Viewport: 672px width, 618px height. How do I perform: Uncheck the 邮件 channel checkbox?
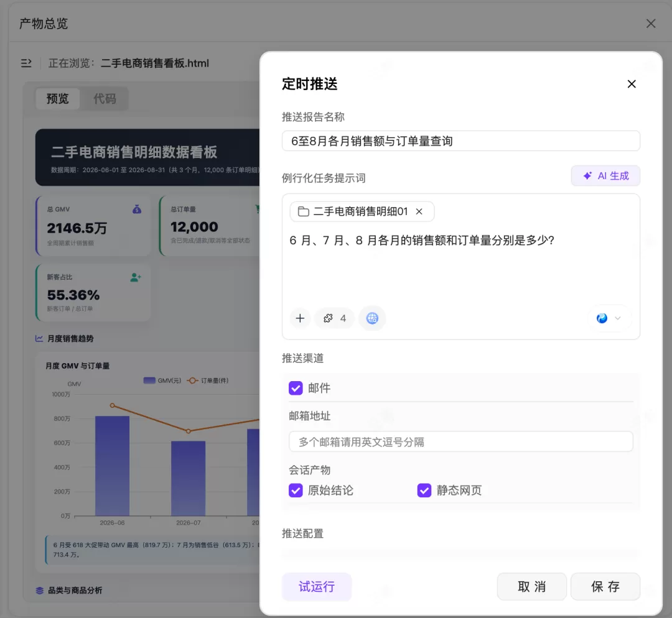pos(296,388)
